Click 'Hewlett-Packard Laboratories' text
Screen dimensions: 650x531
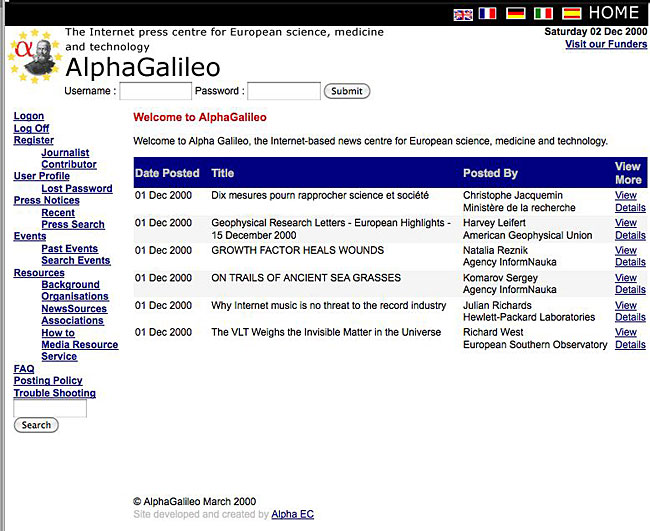pos(529,318)
